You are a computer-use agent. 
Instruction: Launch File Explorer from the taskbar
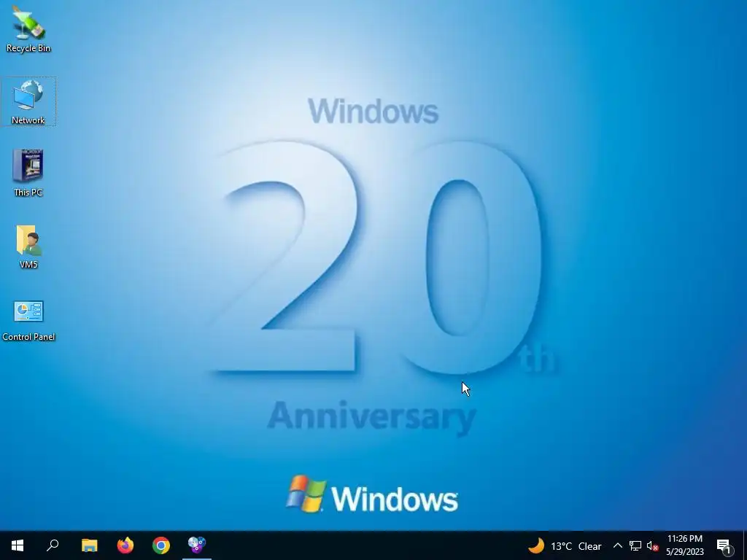[x=89, y=545]
